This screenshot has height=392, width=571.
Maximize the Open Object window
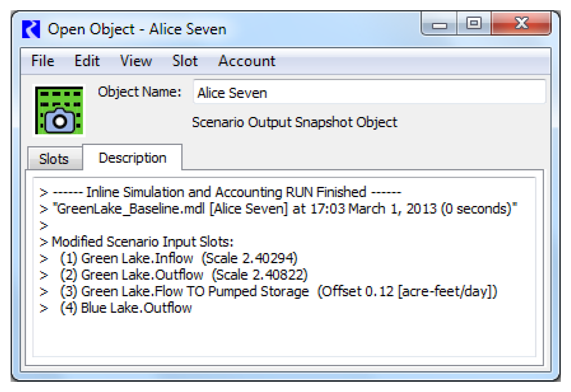[x=473, y=23]
